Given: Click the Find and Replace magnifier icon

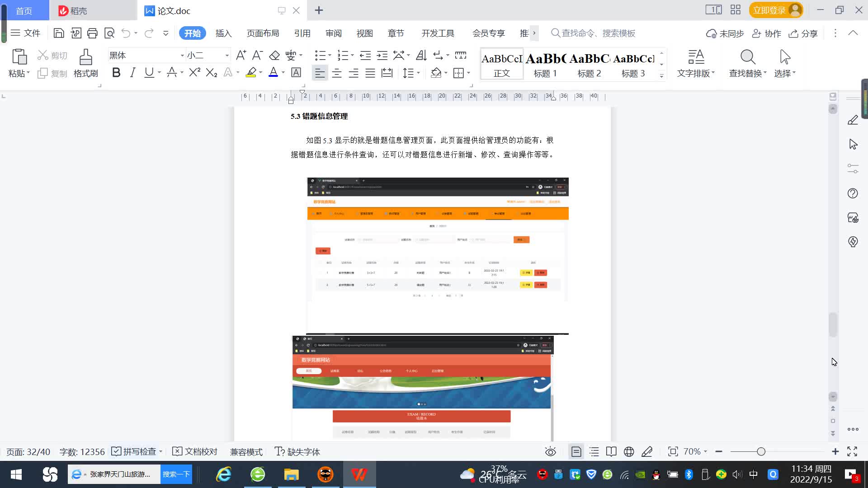Looking at the screenshot, I should tap(747, 57).
